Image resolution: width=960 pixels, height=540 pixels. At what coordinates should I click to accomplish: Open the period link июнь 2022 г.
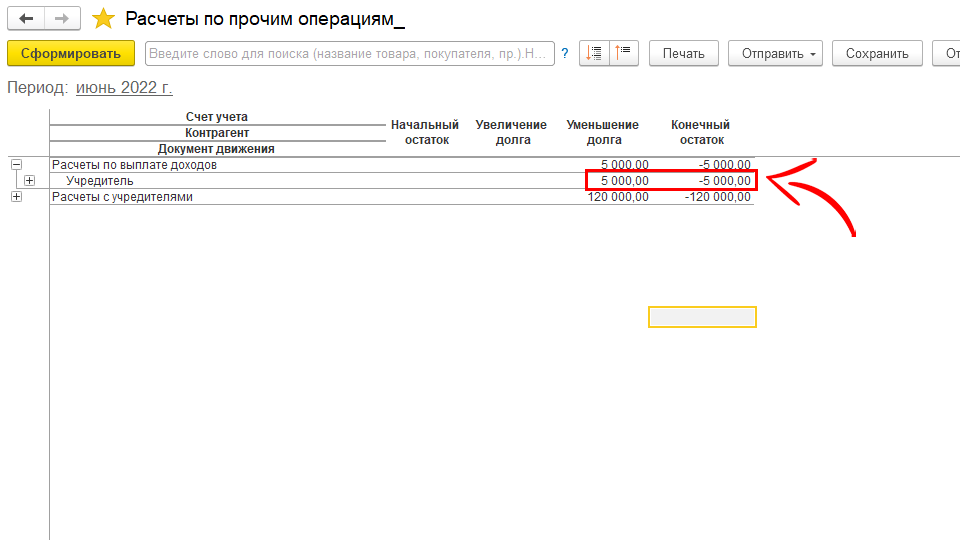124,88
